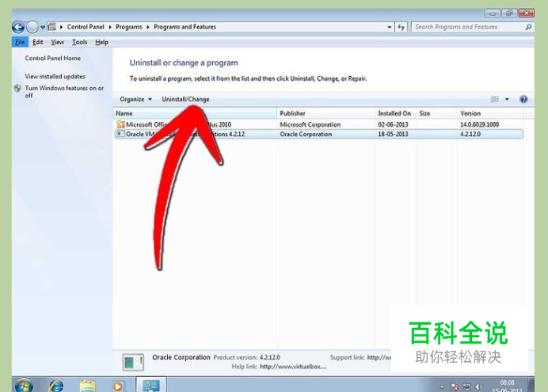This screenshot has width=548, height=392.
Task: Open the View menu
Action: (57, 42)
